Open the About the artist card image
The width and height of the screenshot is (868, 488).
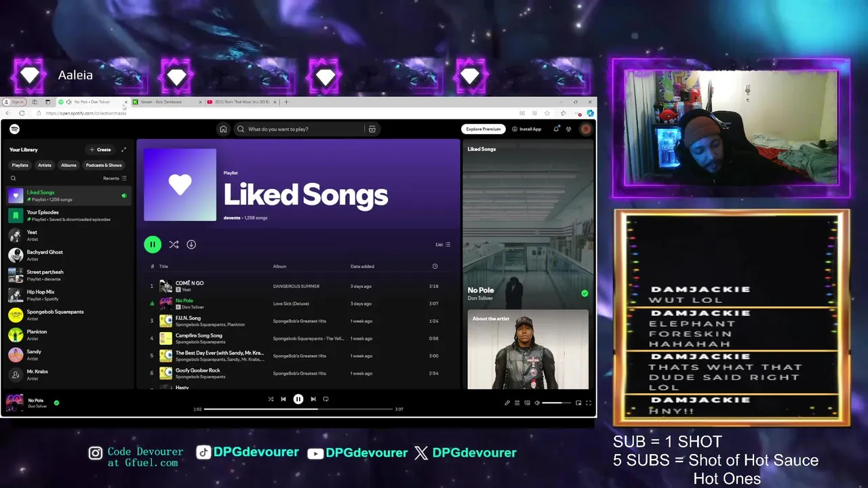(528, 350)
